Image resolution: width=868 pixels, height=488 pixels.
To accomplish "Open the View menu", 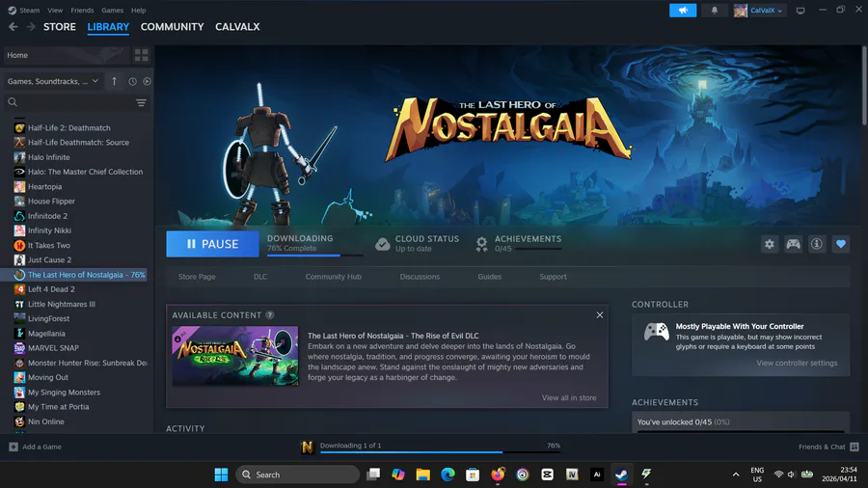I will point(55,10).
